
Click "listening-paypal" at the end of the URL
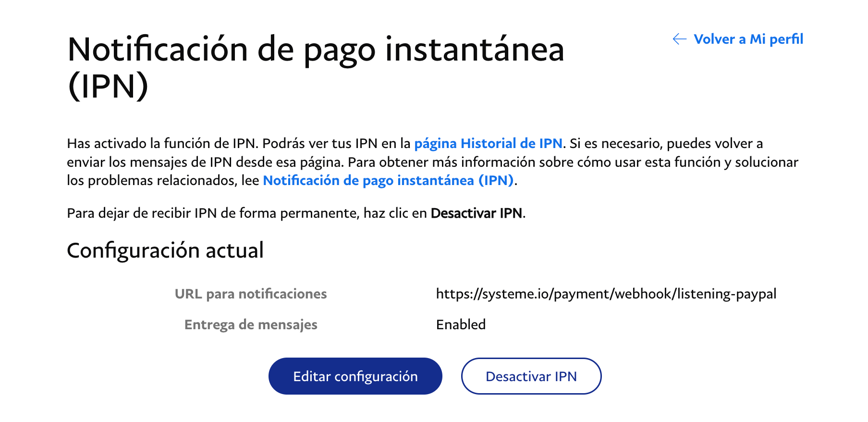pos(727,294)
